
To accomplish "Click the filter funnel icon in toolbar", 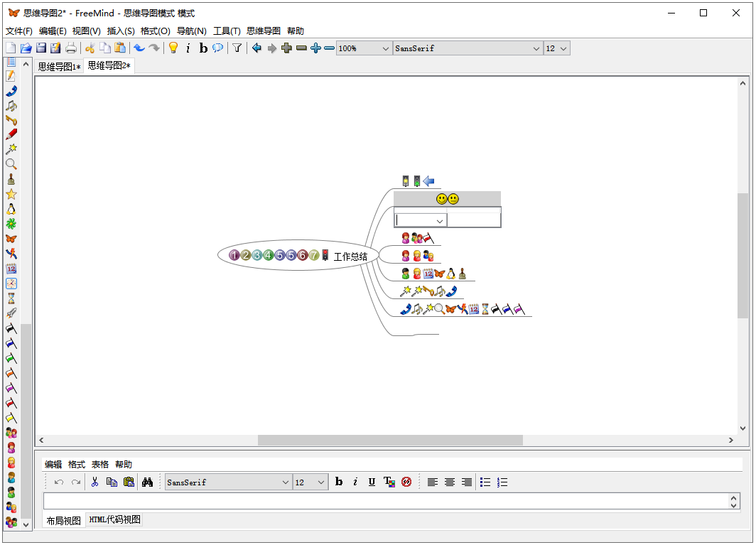I will 237,48.
